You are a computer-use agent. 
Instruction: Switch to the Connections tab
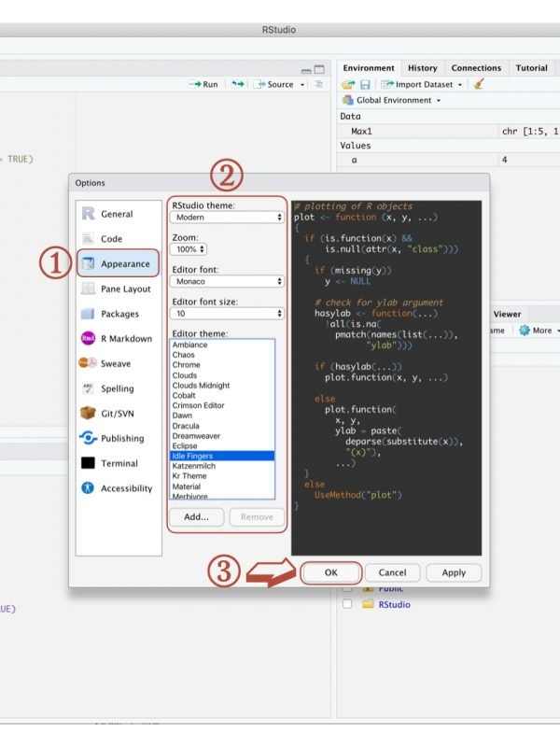(x=476, y=68)
